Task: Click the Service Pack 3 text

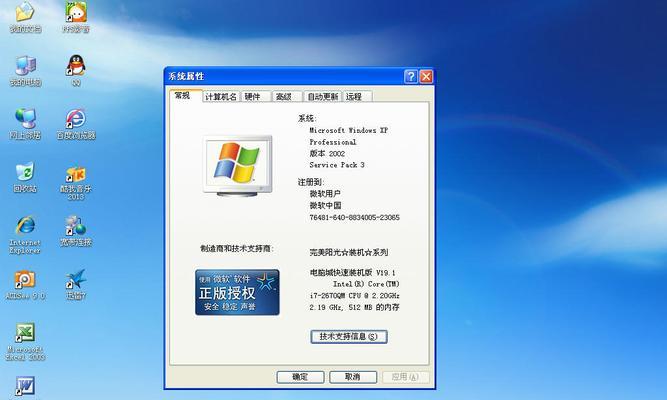Action: click(337, 165)
